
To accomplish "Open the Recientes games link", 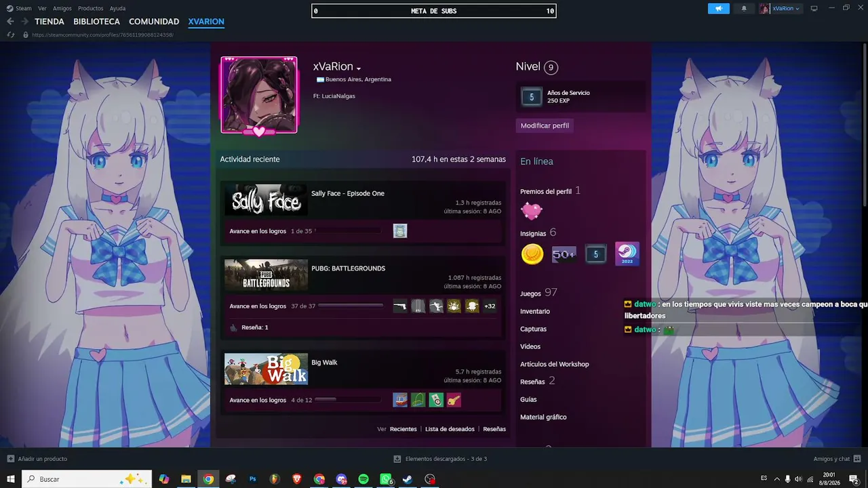I will 403,429.
